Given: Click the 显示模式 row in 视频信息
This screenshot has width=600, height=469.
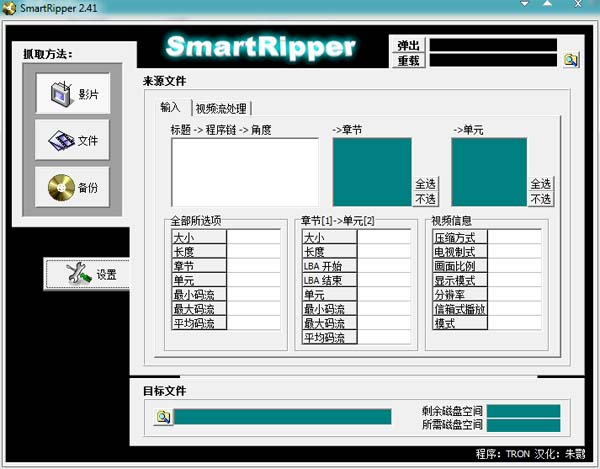Looking at the screenshot, I should click(487, 280).
